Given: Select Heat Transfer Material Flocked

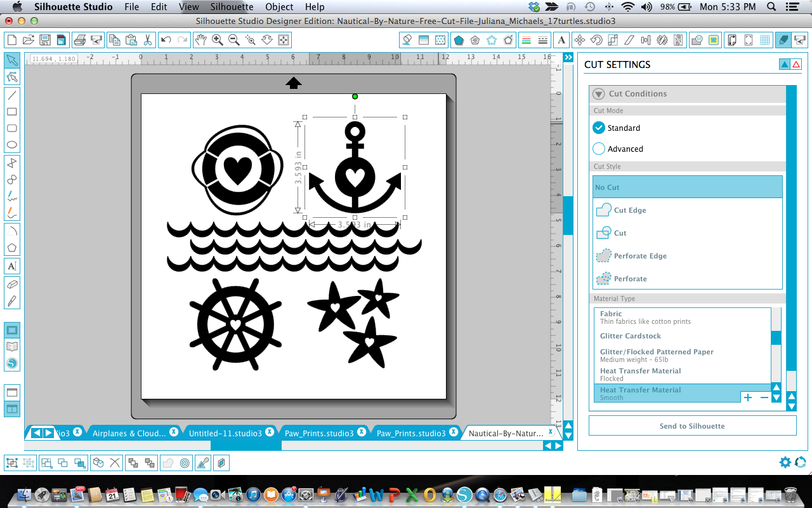Looking at the screenshot, I should [x=682, y=374].
